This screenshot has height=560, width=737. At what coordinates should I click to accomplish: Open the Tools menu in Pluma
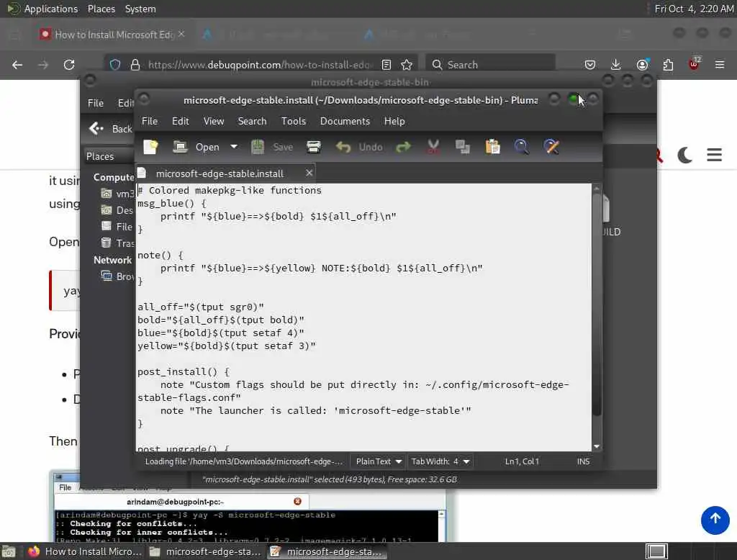click(294, 122)
